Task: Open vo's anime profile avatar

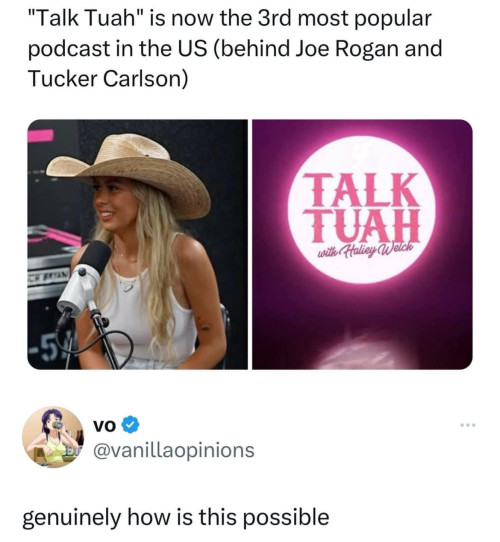Action: point(53,437)
